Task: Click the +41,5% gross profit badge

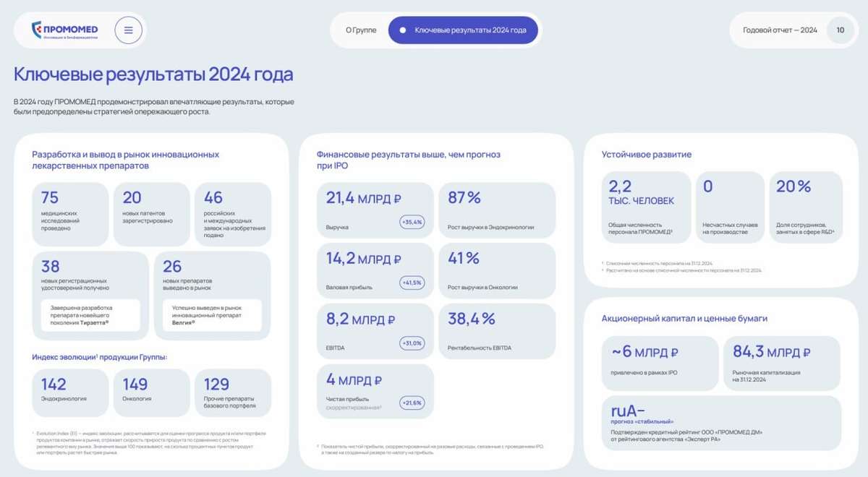Action: point(412,283)
